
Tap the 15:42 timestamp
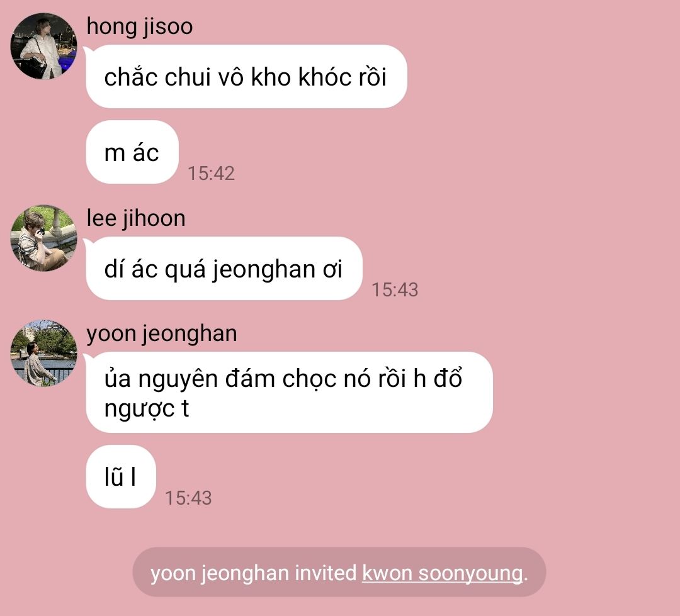[211, 174]
